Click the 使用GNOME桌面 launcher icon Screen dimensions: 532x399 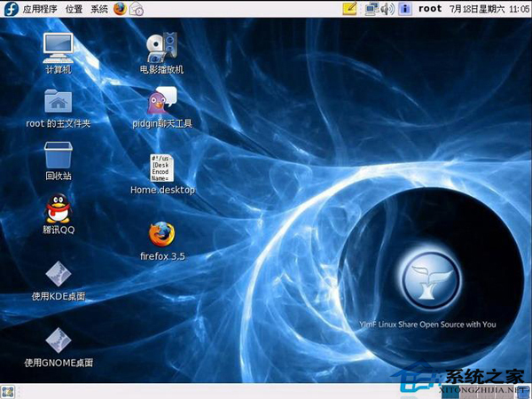pos(59,340)
